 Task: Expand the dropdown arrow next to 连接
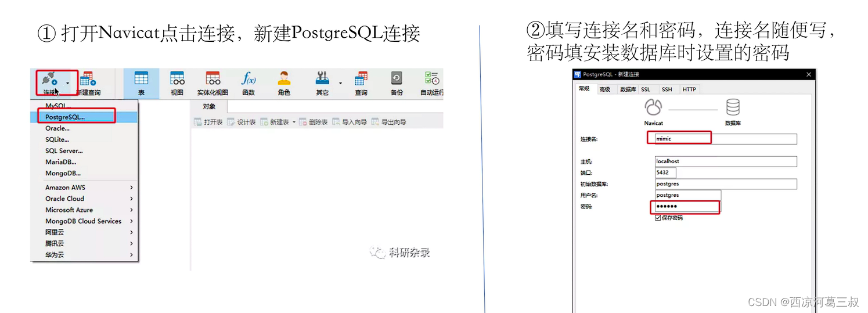click(x=67, y=83)
